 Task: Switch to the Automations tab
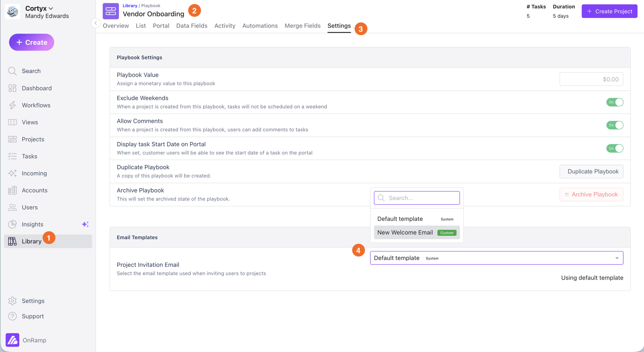[260, 26]
